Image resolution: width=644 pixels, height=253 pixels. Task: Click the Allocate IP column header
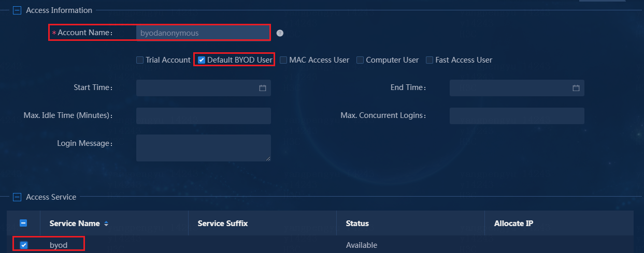point(514,224)
